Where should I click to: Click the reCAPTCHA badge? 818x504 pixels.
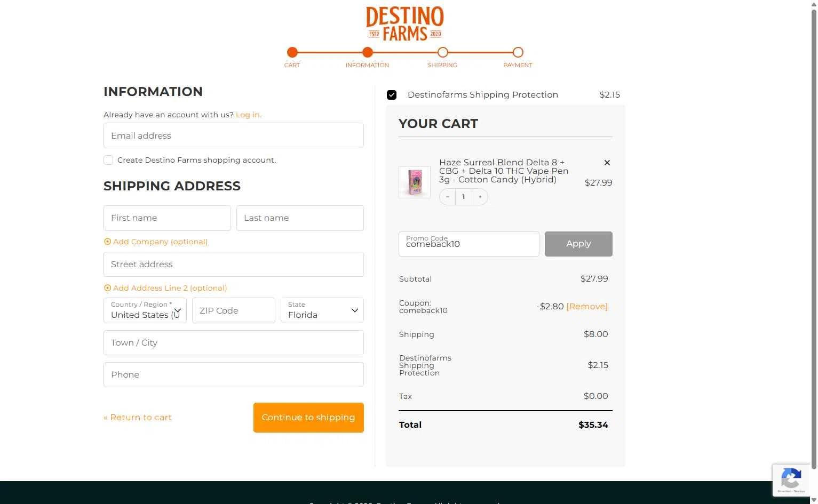pyautogui.click(x=791, y=480)
